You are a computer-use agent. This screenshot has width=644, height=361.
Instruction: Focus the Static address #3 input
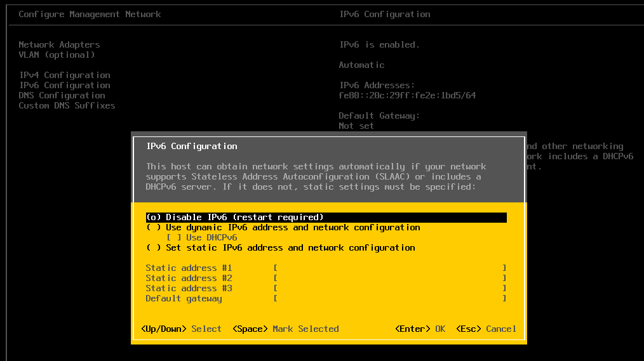389,289
